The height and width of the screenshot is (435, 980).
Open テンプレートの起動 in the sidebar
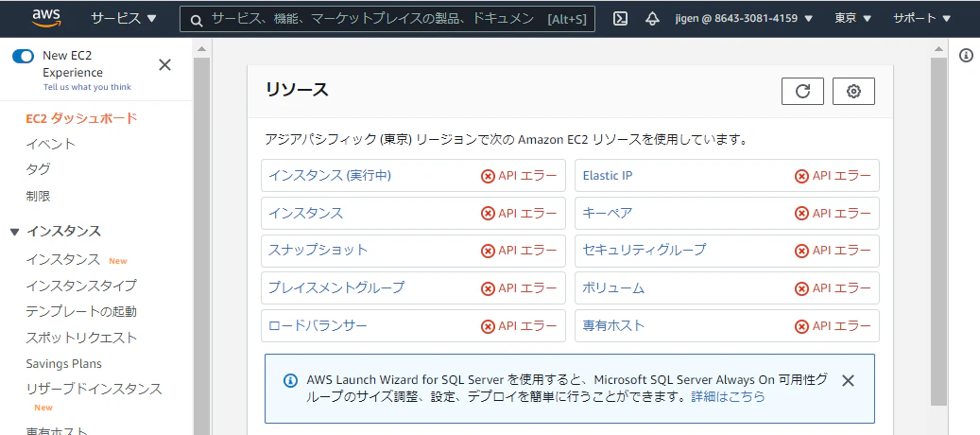pyautogui.click(x=81, y=311)
